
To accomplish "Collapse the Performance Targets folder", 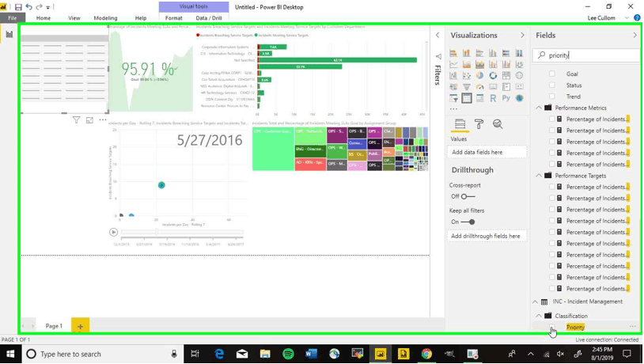I will pos(539,176).
